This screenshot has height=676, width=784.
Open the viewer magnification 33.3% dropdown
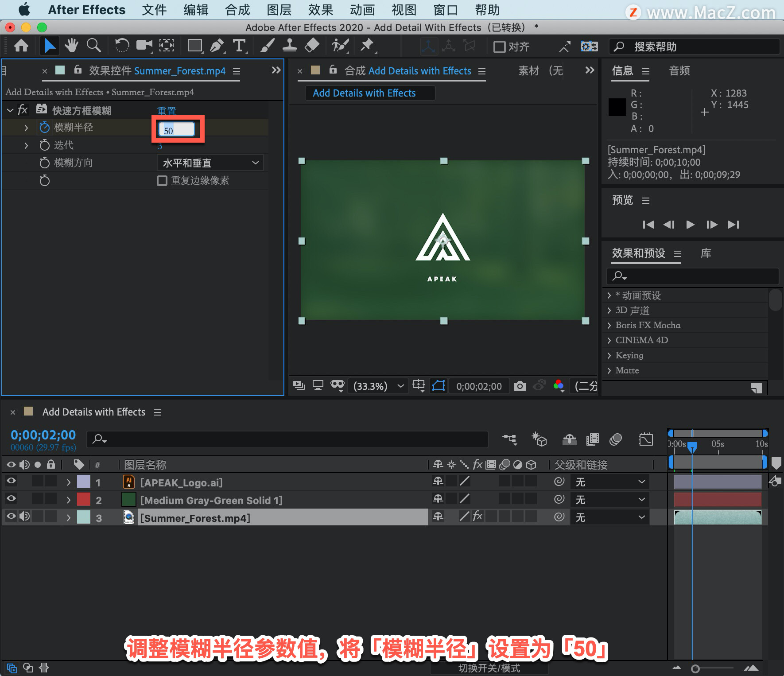pyautogui.click(x=379, y=386)
